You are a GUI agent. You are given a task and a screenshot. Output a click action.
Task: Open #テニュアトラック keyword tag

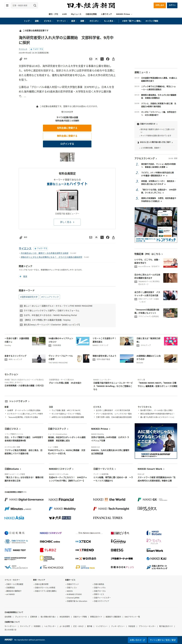click(50, 297)
